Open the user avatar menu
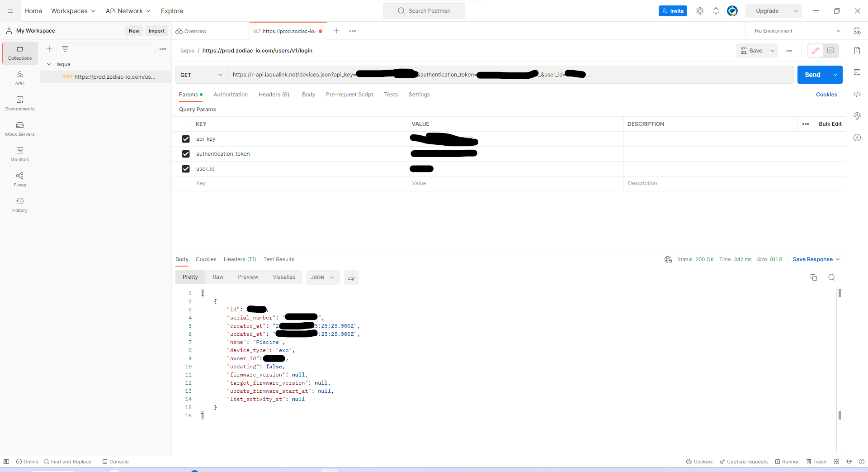This screenshot has height=472, width=868. point(732,11)
